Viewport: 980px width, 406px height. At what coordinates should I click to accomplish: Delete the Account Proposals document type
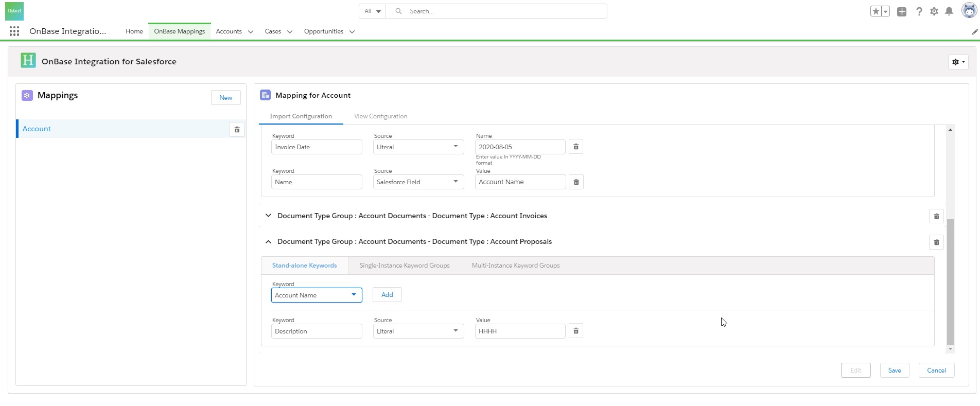936,242
